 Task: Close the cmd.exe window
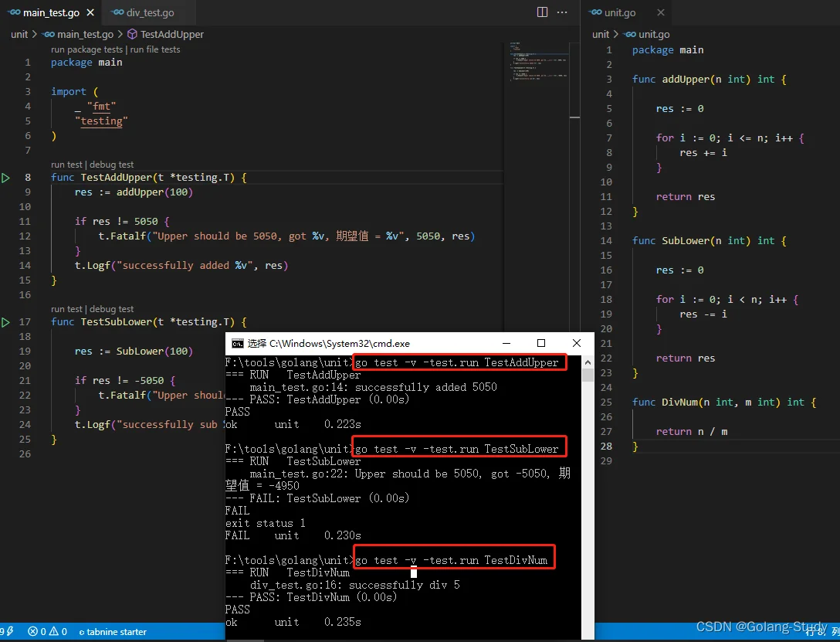[577, 344]
